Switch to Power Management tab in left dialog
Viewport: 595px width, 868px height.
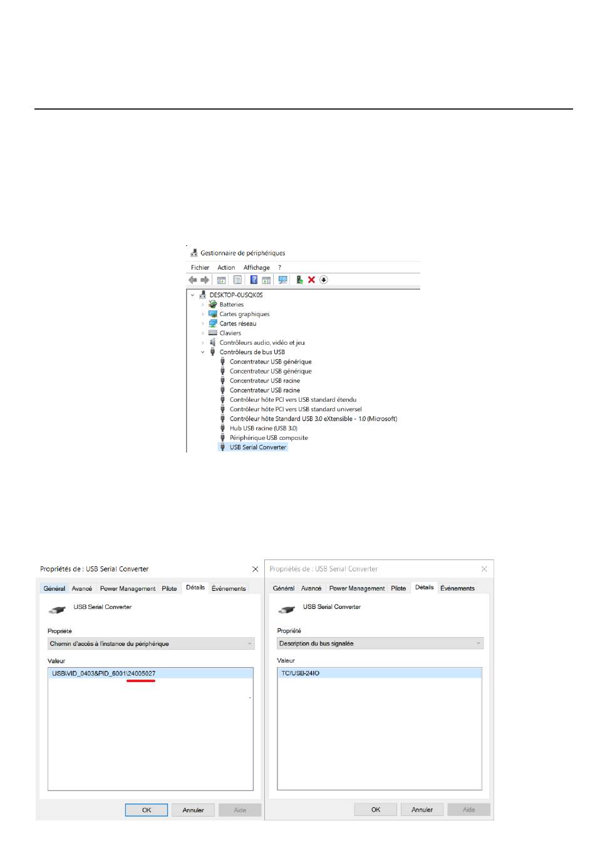[128, 588]
